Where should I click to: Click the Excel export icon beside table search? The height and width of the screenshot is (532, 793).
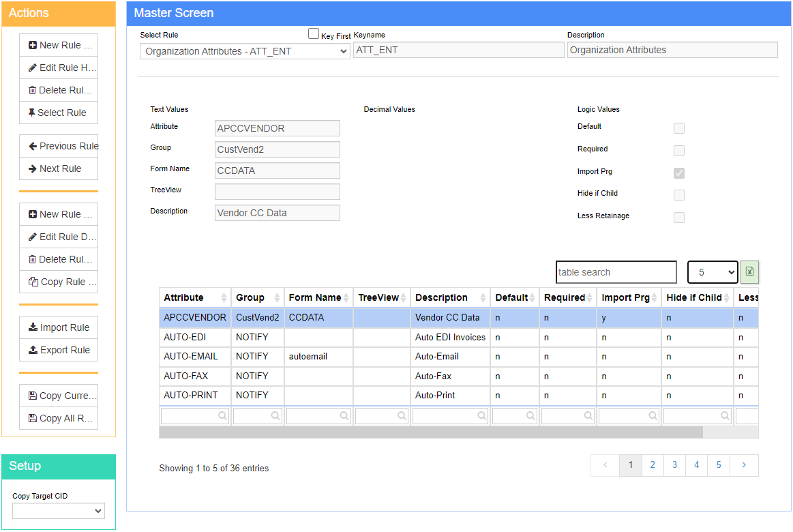(749, 272)
